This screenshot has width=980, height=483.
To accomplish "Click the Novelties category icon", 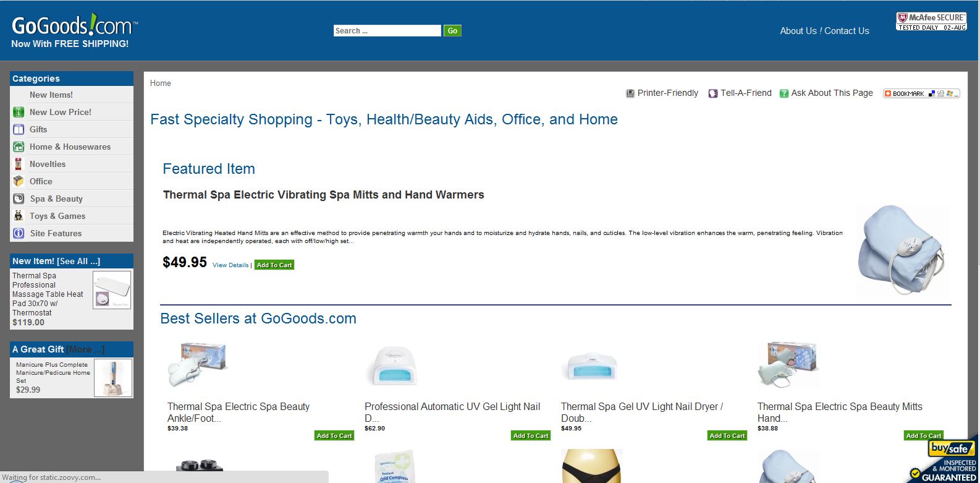I will (19, 164).
